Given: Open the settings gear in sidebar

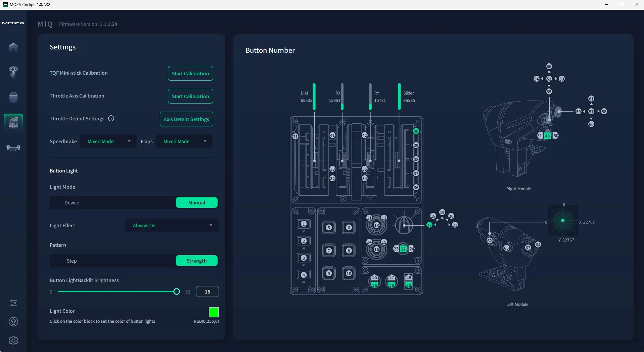Looking at the screenshot, I should pos(13,341).
